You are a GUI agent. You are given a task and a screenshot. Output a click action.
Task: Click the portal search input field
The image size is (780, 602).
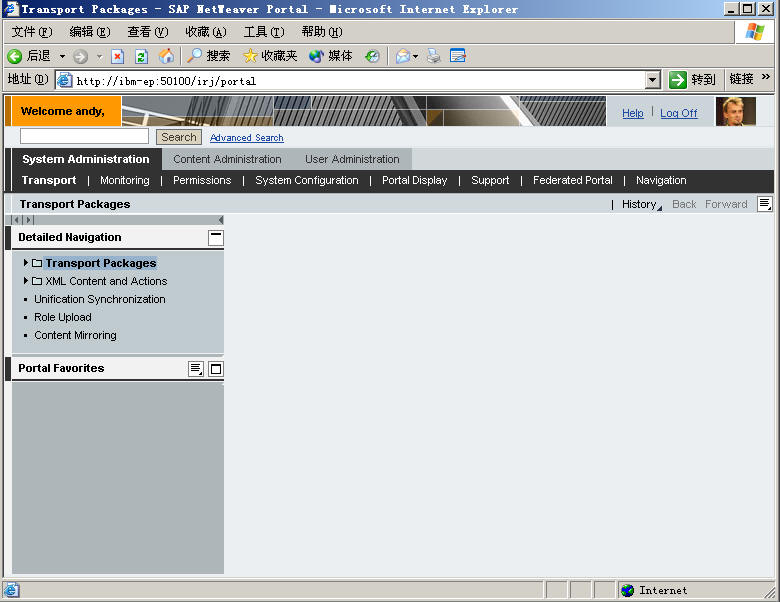click(x=84, y=136)
